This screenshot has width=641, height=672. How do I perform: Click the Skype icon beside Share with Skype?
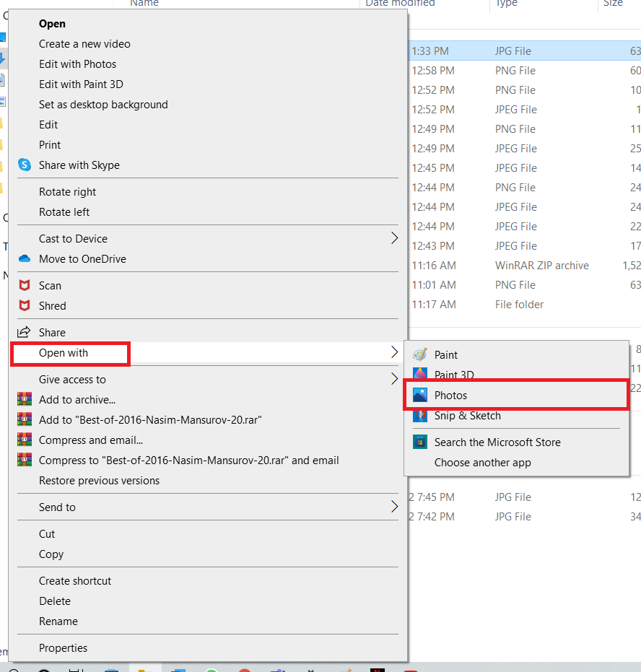click(x=25, y=165)
